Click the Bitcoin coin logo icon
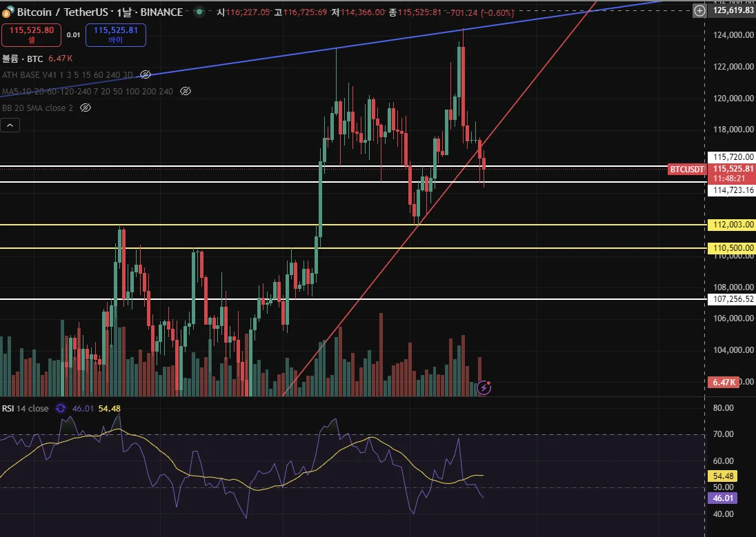The width and height of the screenshot is (756, 537). pyautogui.click(x=8, y=12)
